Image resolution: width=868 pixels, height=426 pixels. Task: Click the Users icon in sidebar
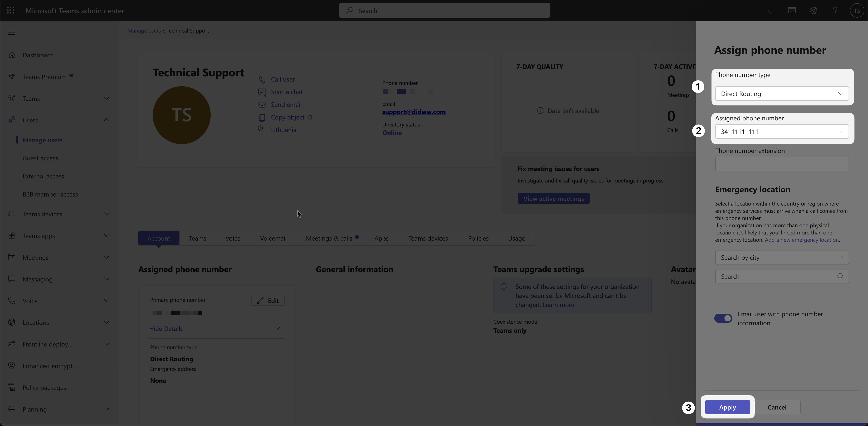12,120
